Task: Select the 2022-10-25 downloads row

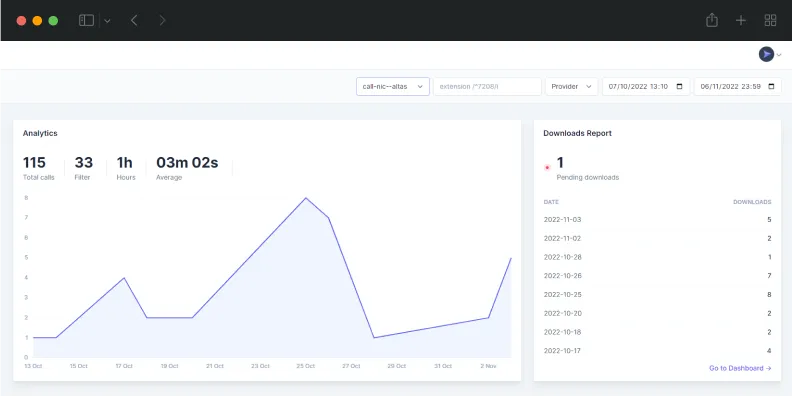Action: [x=657, y=294]
